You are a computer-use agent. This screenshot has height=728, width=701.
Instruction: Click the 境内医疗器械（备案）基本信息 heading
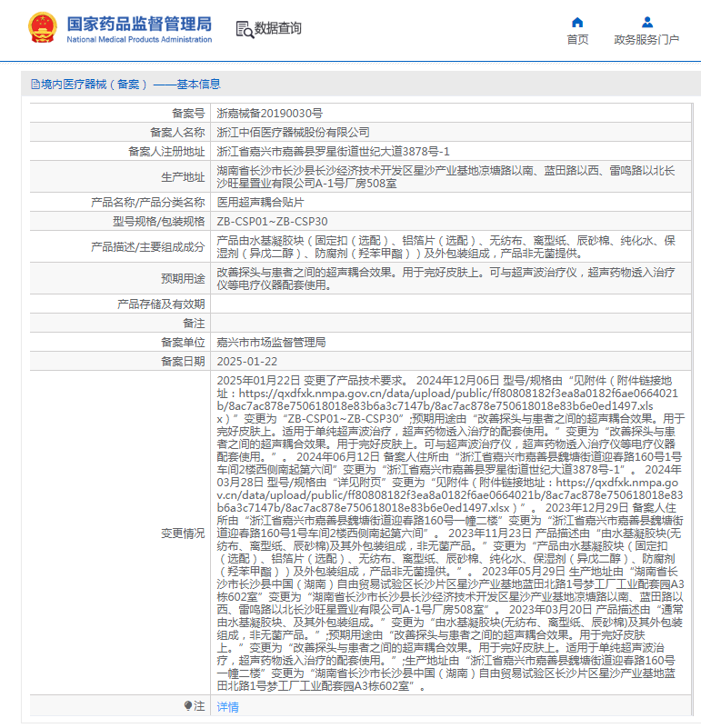coord(125,84)
